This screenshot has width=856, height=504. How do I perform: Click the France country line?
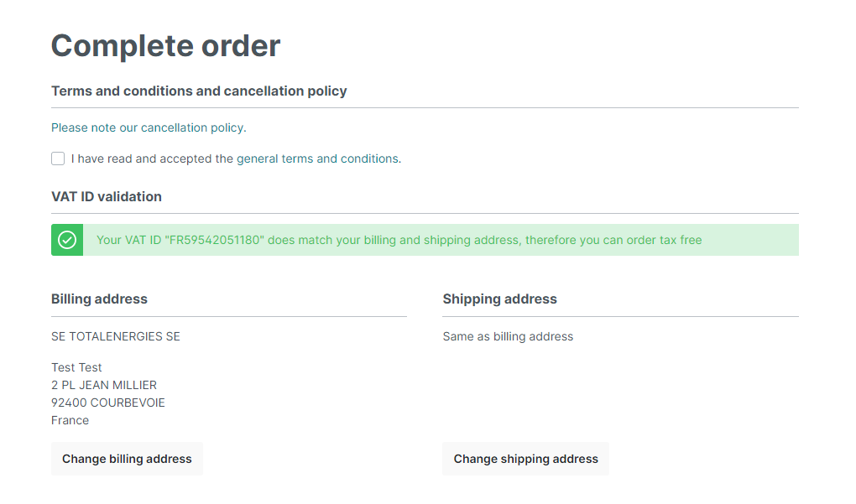[70, 420]
